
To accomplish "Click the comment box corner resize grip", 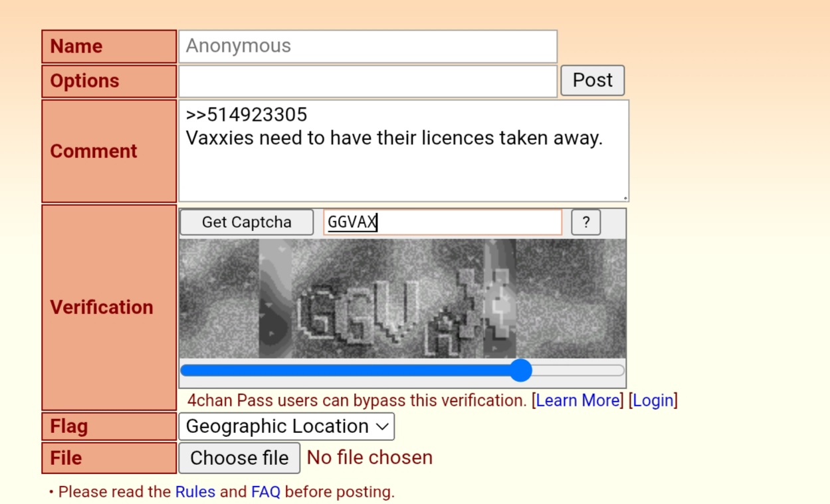I will 625,197.
